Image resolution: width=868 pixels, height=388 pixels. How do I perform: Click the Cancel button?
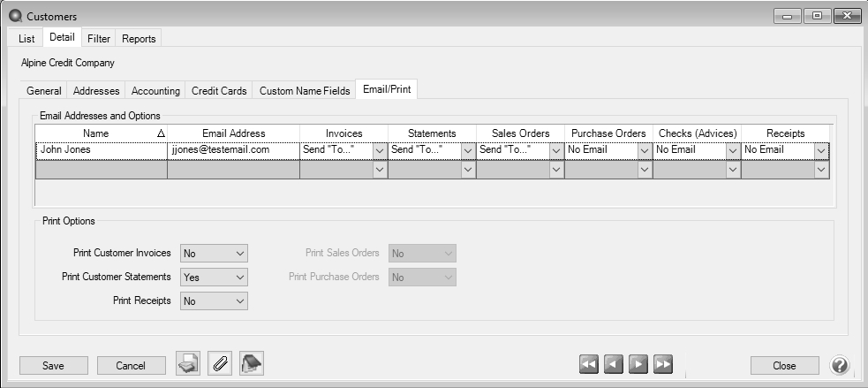click(131, 365)
